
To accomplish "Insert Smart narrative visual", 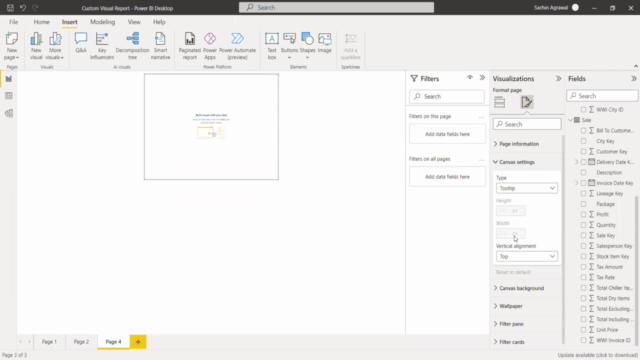I will pyautogui.click(x=160, y=46).
